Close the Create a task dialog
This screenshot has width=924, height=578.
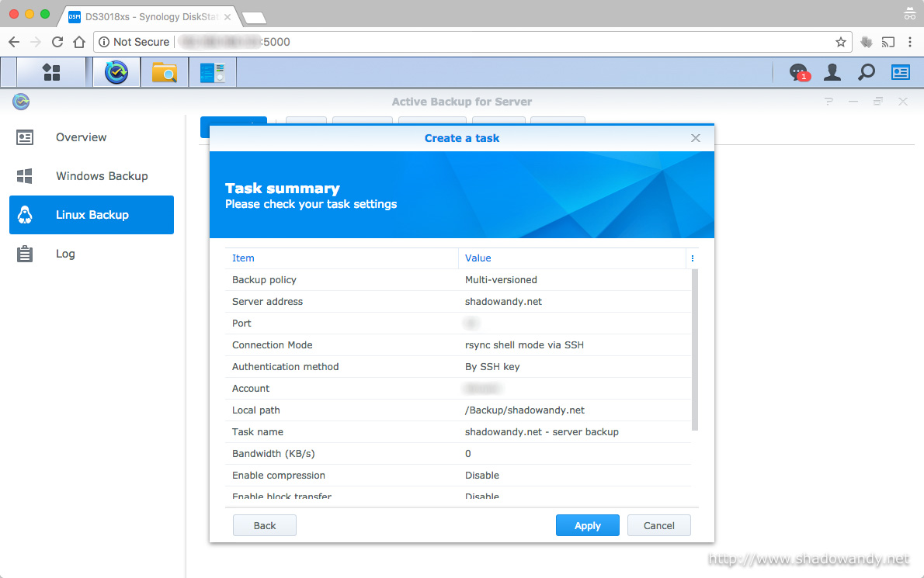coord(696,138)
